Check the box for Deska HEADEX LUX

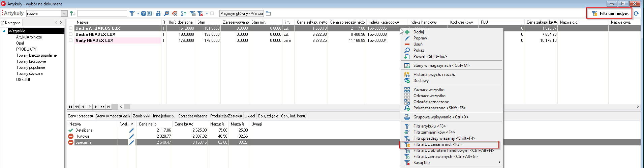click(71, 34)
